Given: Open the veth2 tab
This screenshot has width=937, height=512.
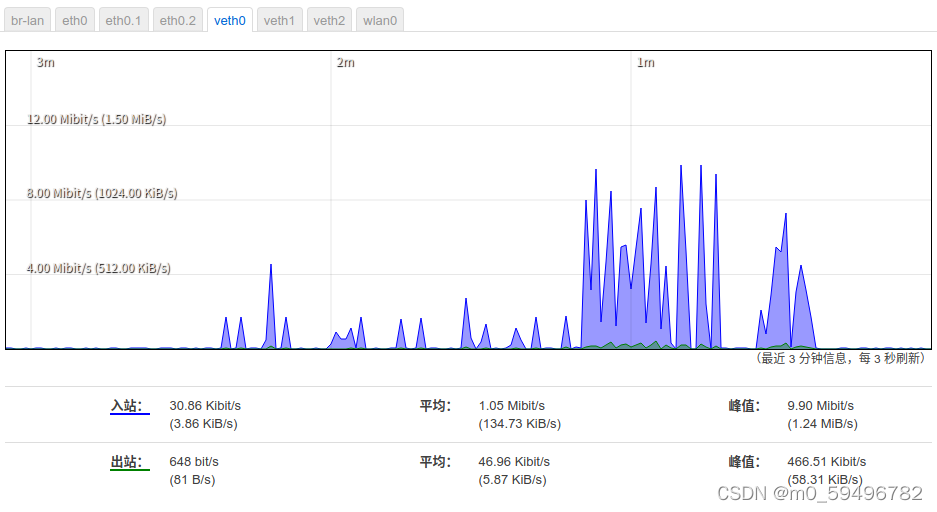Looking at the screenshot, I should coord(329,20).
